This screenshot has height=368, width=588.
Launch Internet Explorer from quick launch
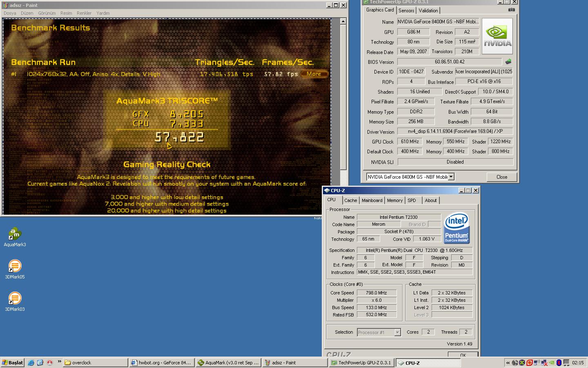tap(31, 362)
